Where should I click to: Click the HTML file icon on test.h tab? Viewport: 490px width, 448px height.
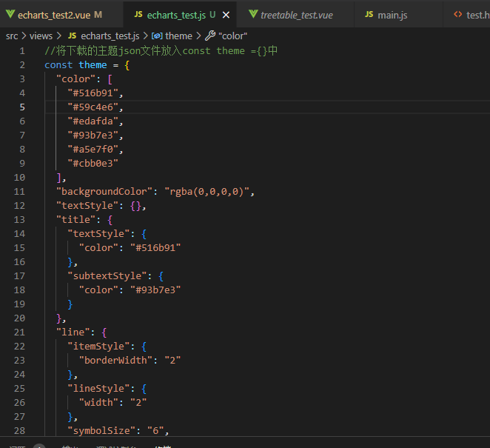pos(458,15)
